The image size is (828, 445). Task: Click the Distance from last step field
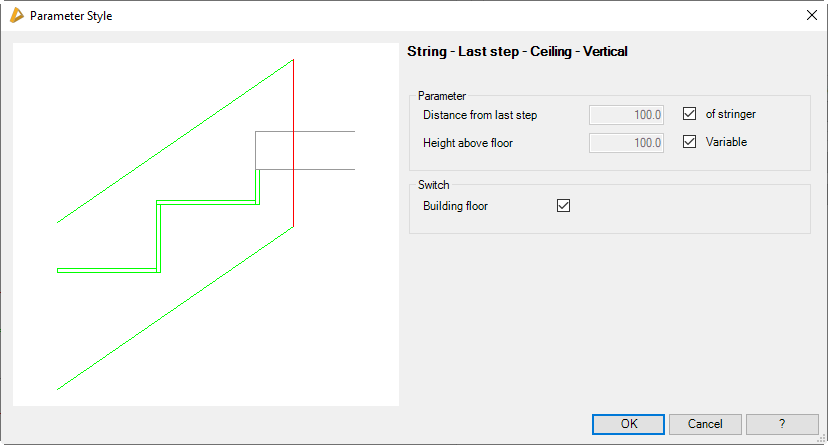pyautogui.click(x=626, y=115)
